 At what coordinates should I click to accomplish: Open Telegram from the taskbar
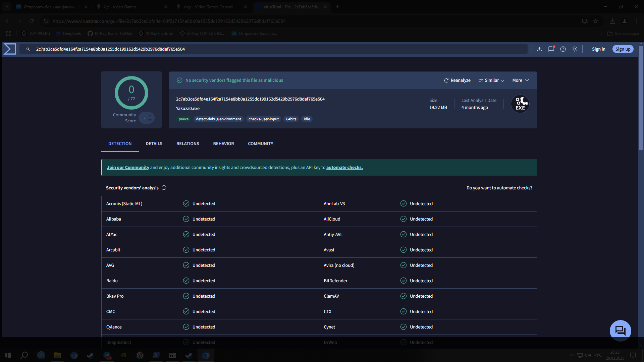pos(107,355)
